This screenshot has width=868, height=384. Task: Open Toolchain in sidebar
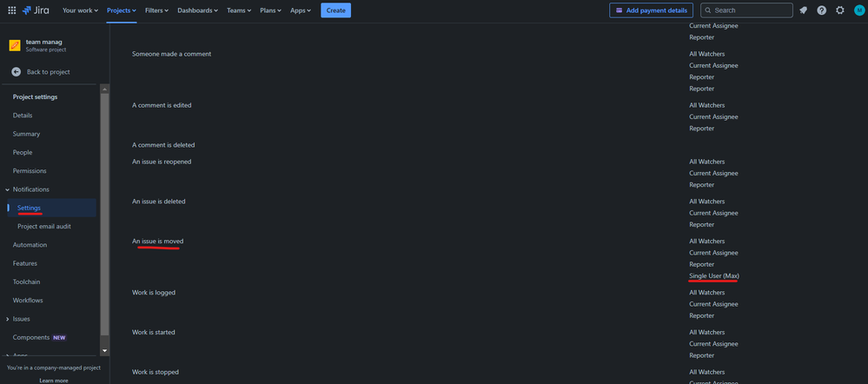coord(27,281)
